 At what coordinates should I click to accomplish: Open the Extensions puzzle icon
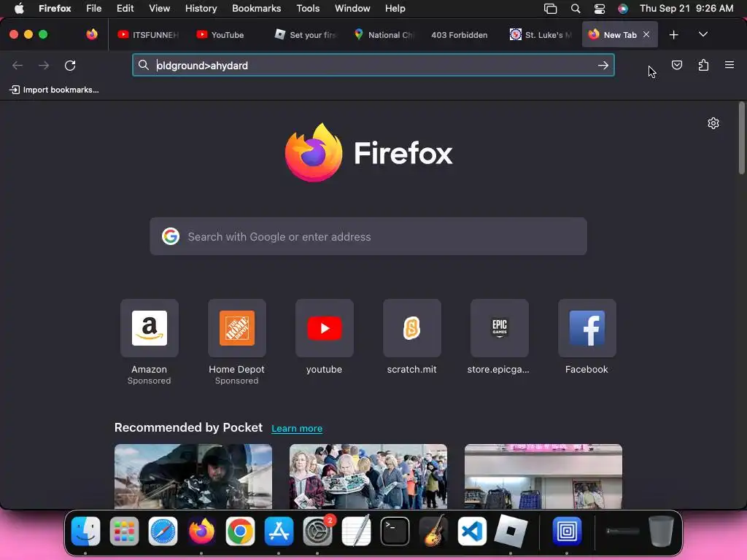click(703, 65)
